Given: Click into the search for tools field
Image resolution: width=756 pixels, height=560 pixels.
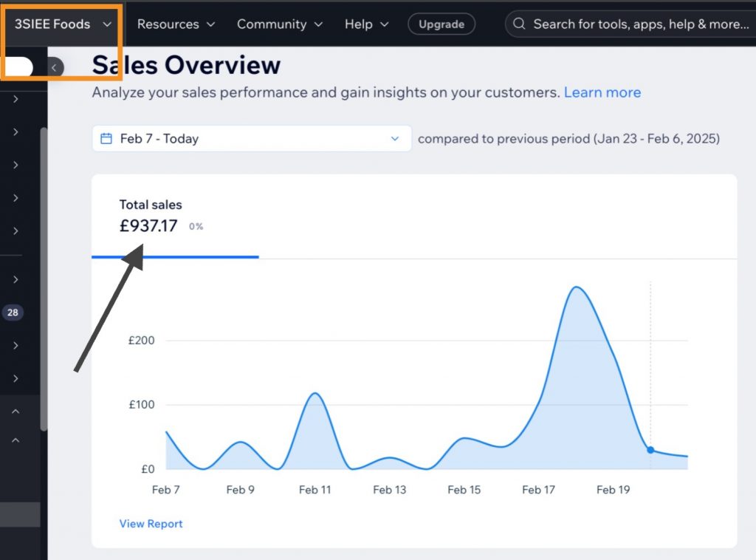Looking at the screenshot, I should tap(640, 24).
